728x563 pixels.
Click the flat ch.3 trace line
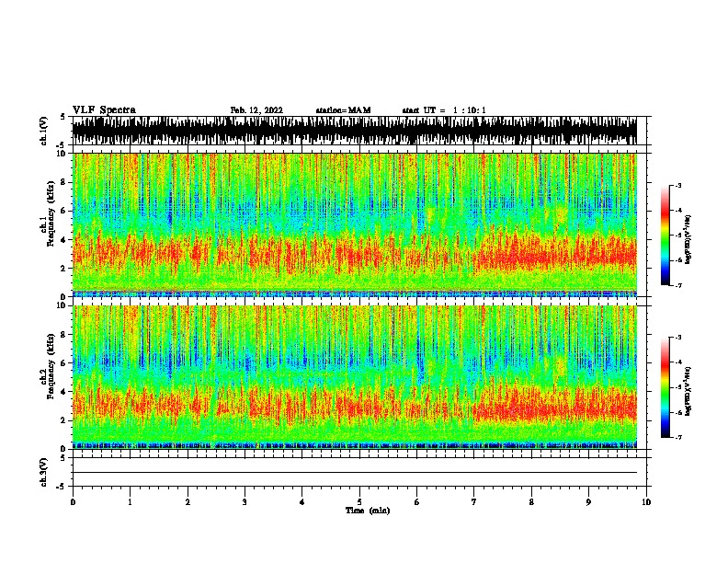pyautogui.click(x=354, y=473)
